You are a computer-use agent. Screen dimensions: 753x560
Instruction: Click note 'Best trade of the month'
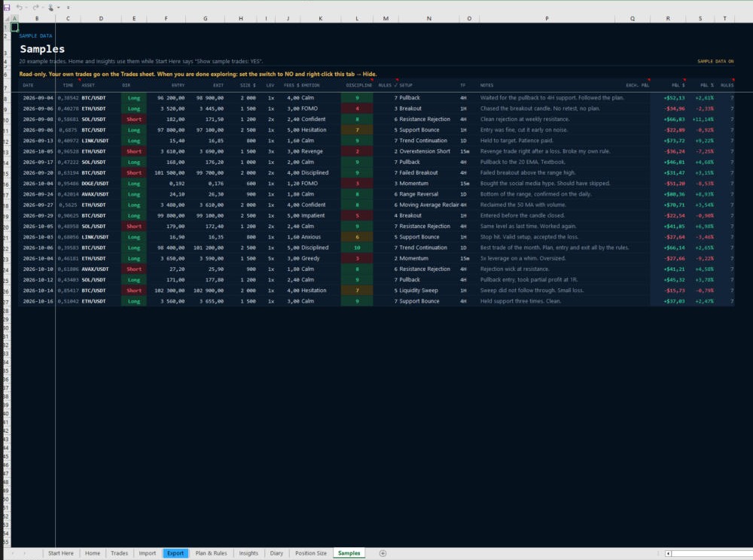point(554,248)
